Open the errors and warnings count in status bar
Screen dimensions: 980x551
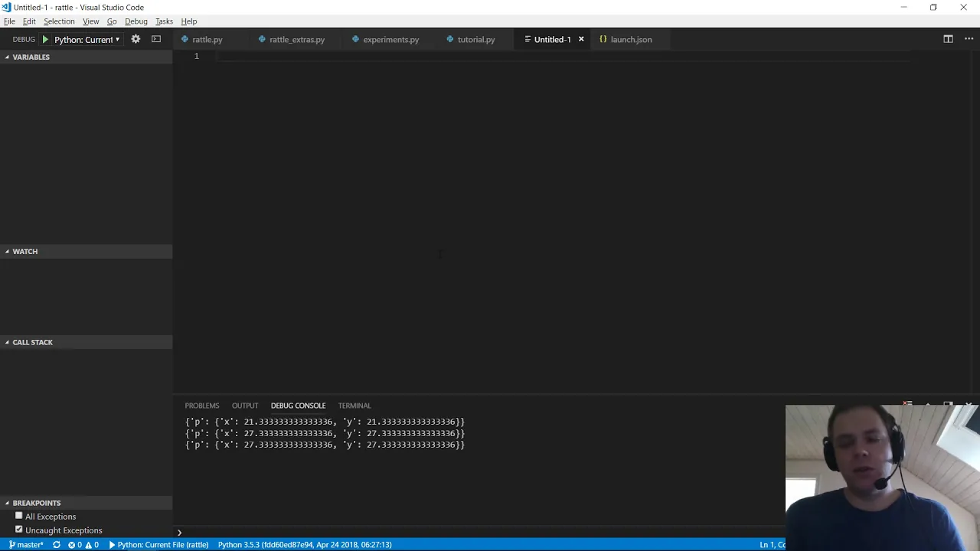pyautogui.click(x=83, y=545)
